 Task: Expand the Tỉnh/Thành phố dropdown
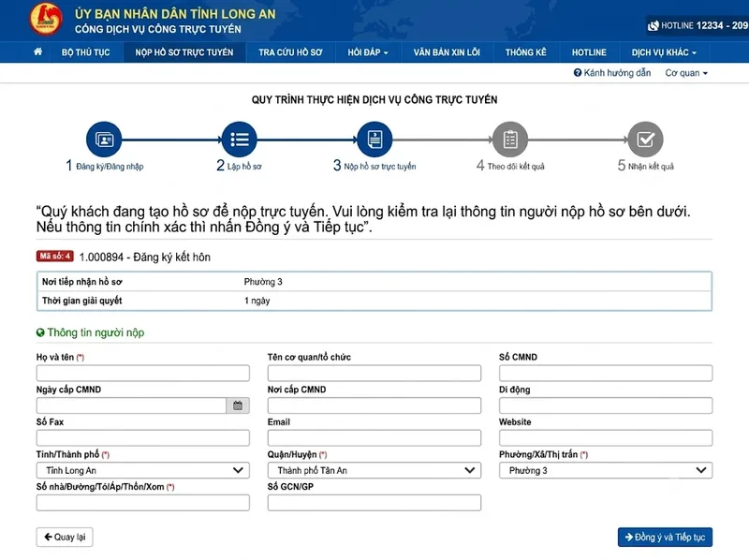143,470
